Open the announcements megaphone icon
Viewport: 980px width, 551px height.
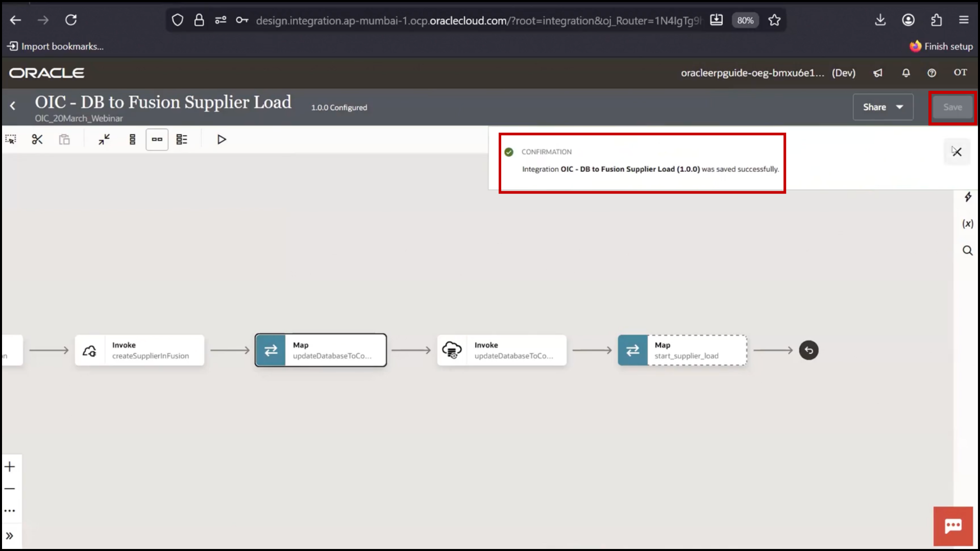878,73
